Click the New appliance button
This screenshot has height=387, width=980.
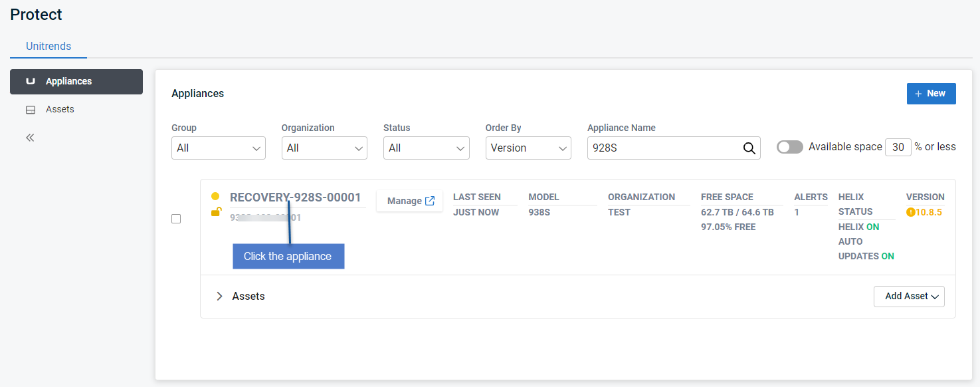(x=931, y=94)
